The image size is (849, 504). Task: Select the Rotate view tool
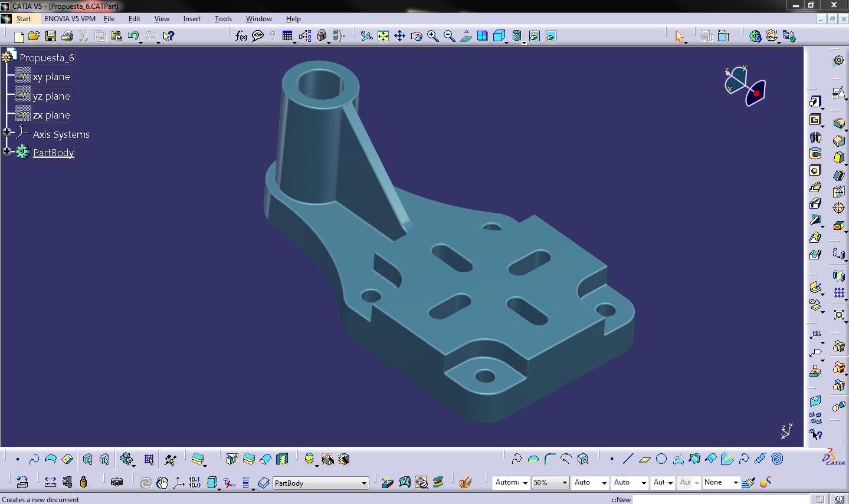tap(416, 37)
